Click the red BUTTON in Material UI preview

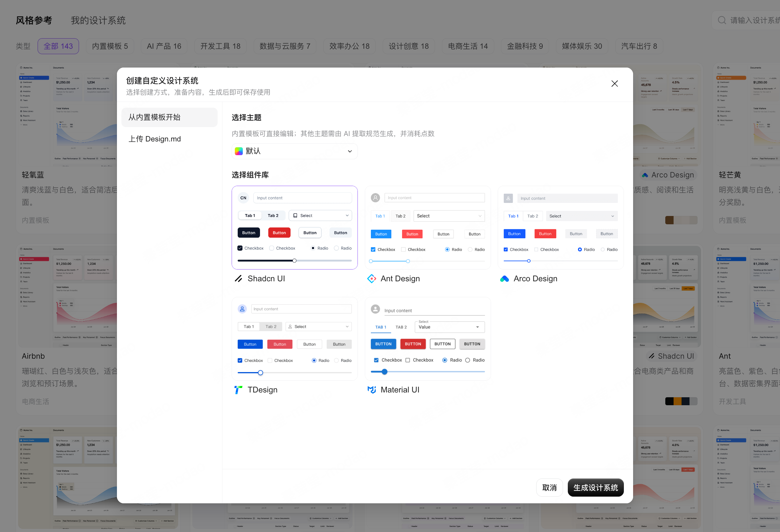(x=413, y=344)
